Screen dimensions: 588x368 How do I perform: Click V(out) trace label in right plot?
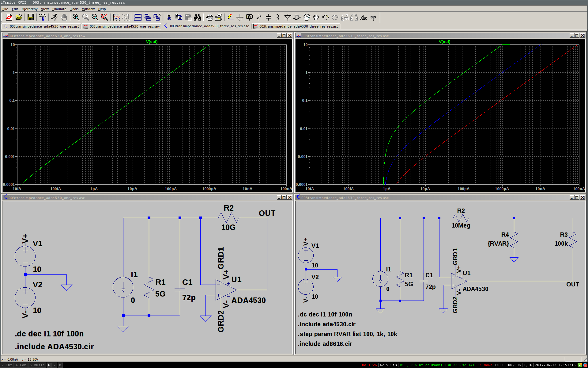(444, 42)
